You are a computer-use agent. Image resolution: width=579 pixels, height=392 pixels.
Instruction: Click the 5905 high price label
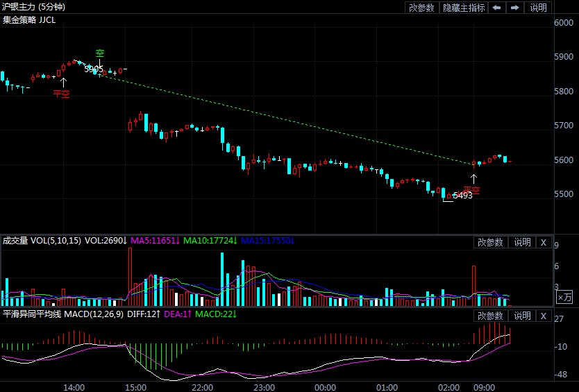tap(93, 69)
